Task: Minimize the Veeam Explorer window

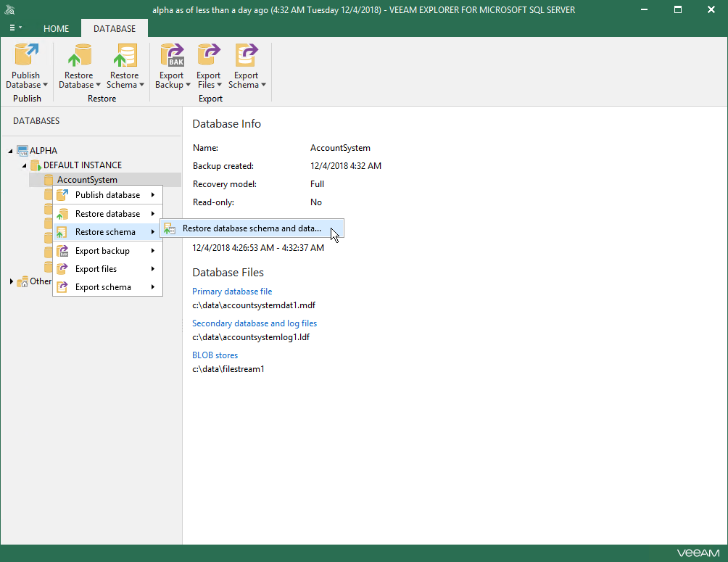Action: tap(644, 9)
